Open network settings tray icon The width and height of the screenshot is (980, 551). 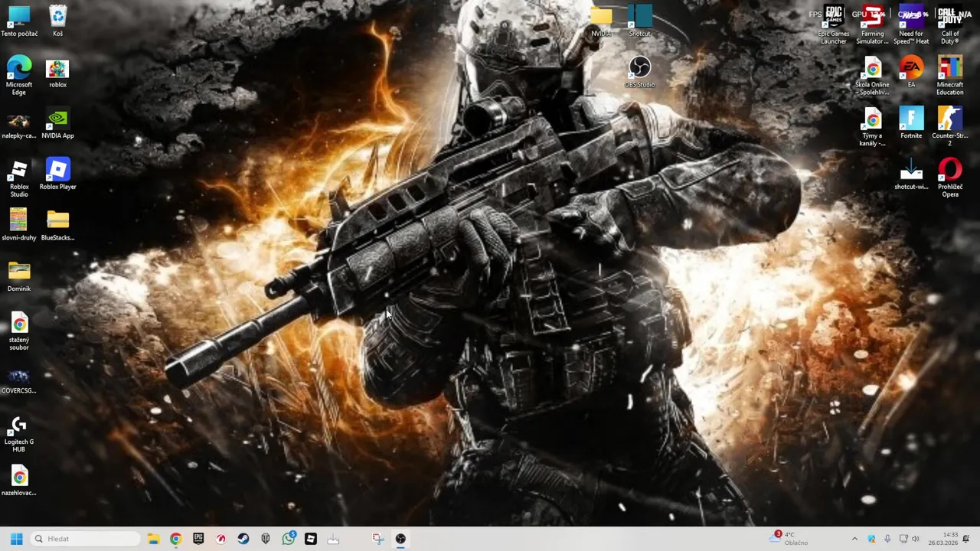903,539
